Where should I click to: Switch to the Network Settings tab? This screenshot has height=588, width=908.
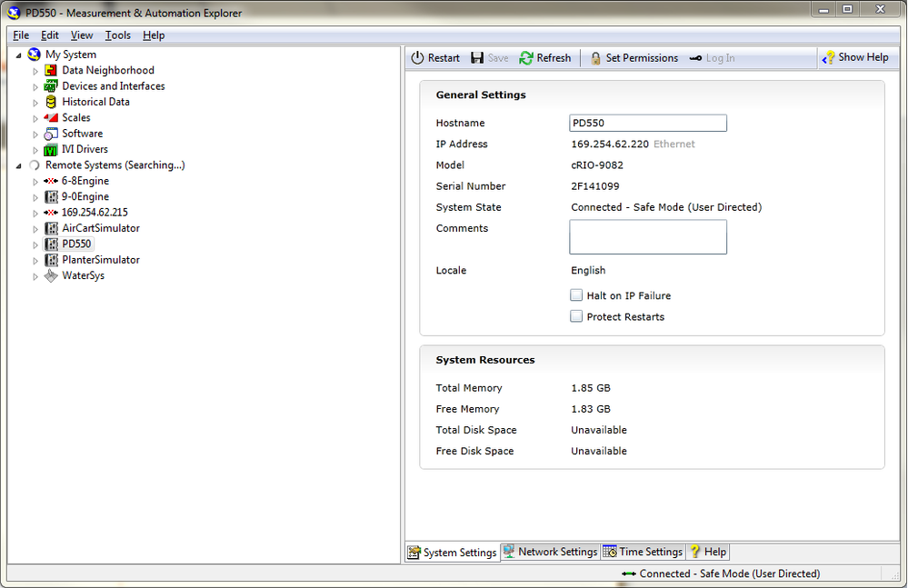[550, 552]
